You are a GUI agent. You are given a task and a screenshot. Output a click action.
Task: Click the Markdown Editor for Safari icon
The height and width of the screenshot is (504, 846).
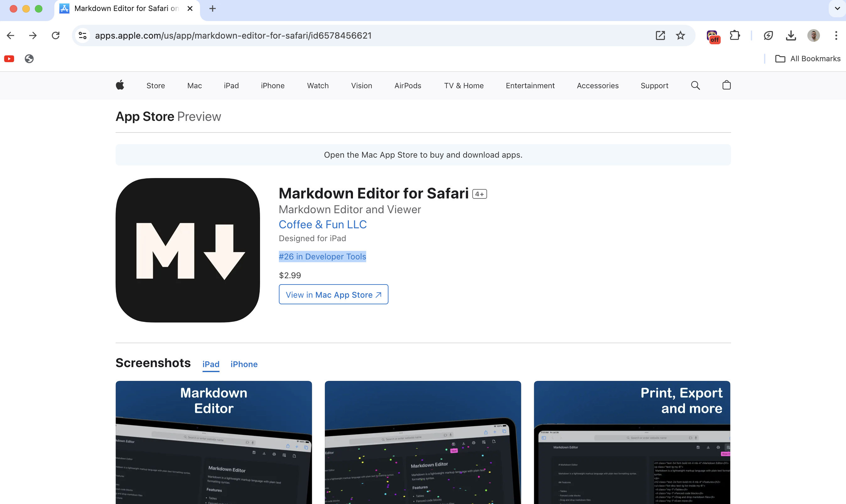pos(188,250)
